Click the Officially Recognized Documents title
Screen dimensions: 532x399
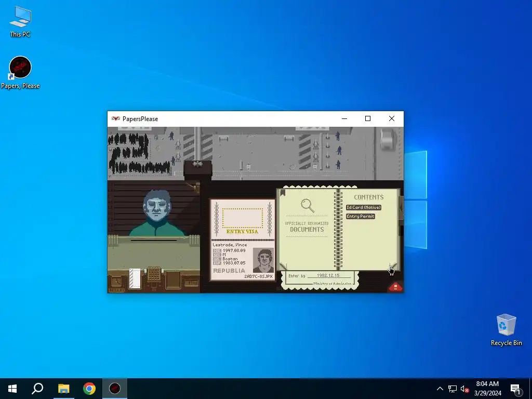307,227
